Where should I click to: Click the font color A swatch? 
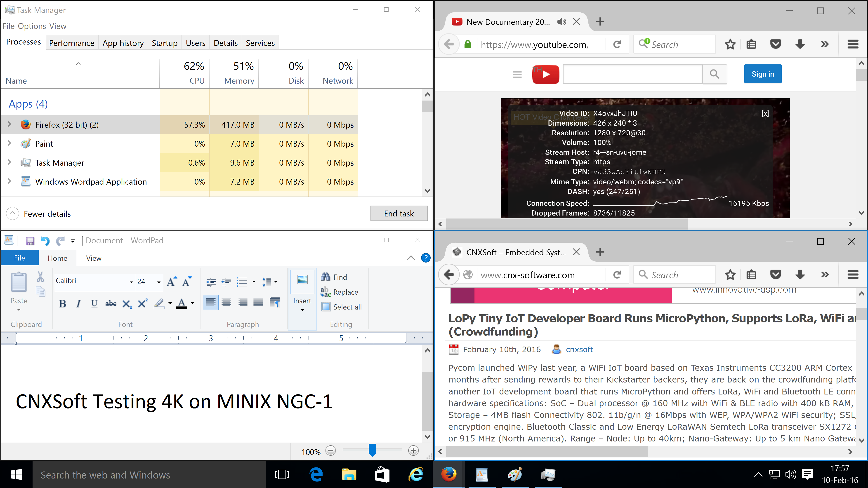(x=182, y=304)
